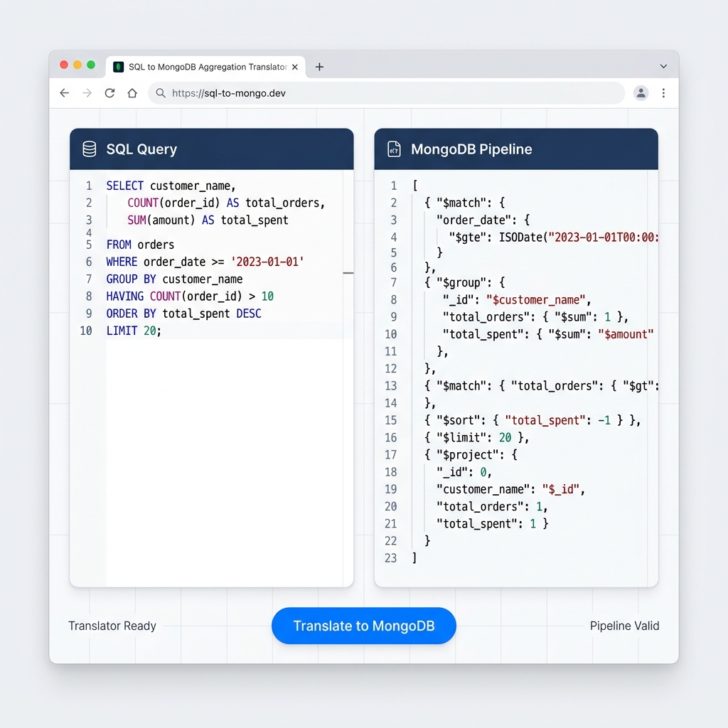Click the HAVING COUNT(order_id) > 10 line

click(x=190, y=296)
